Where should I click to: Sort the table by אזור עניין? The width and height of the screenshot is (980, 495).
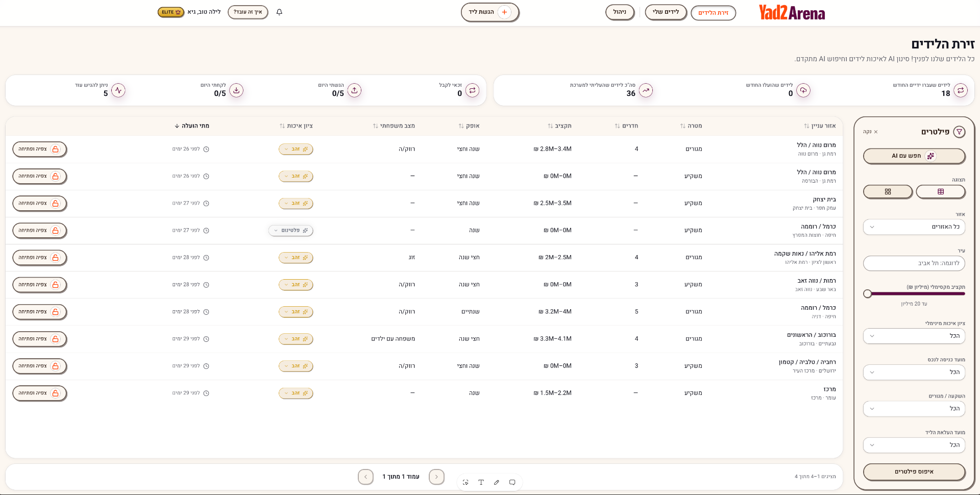(820, 126)
